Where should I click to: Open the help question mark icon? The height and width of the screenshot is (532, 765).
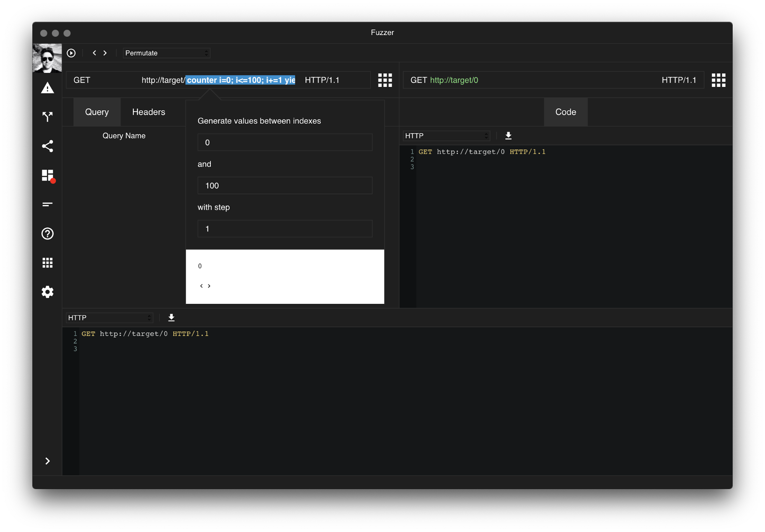[x=47, y=233]
